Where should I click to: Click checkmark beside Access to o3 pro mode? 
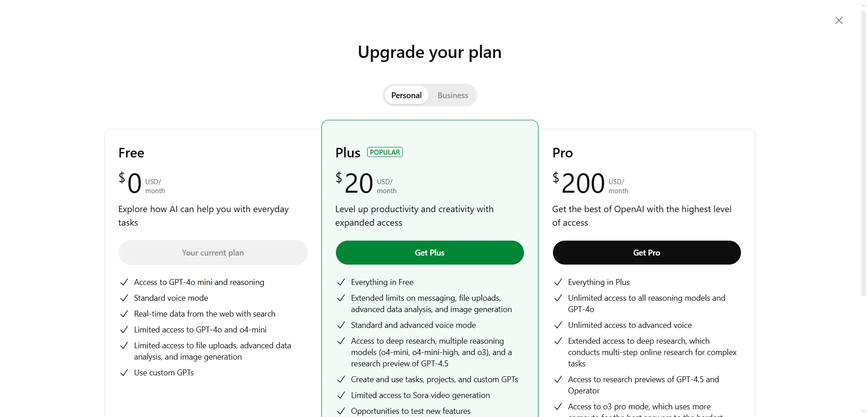click(558, 407)
